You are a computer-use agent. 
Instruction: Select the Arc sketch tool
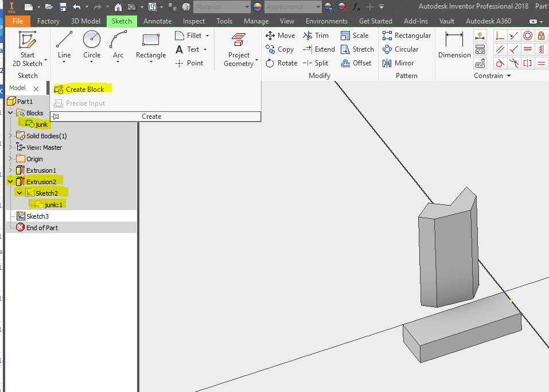click(118, 45)
